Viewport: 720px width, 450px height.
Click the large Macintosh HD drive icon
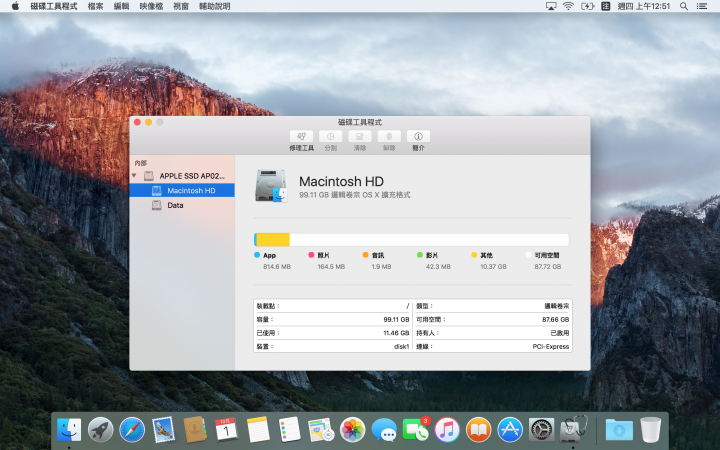pyautogui.click(x=271, y=186)
